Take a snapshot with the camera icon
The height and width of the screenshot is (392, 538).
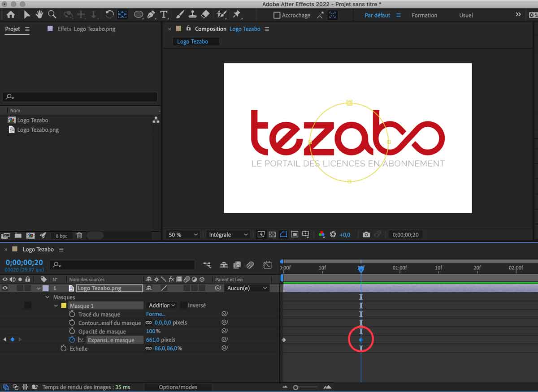coord(366,235)
